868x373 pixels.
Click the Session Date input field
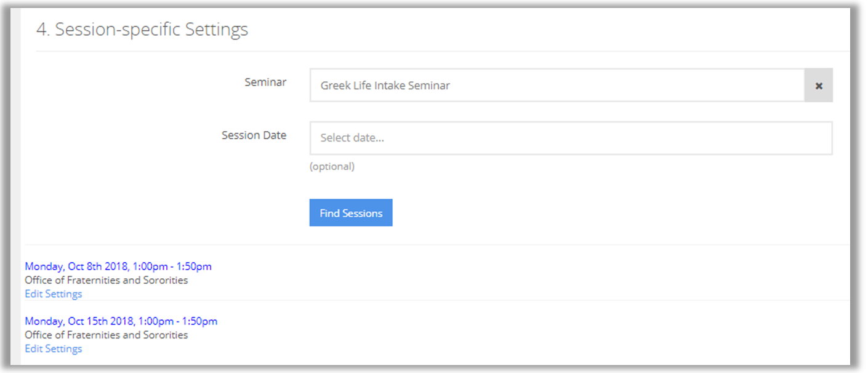(571, 138)
